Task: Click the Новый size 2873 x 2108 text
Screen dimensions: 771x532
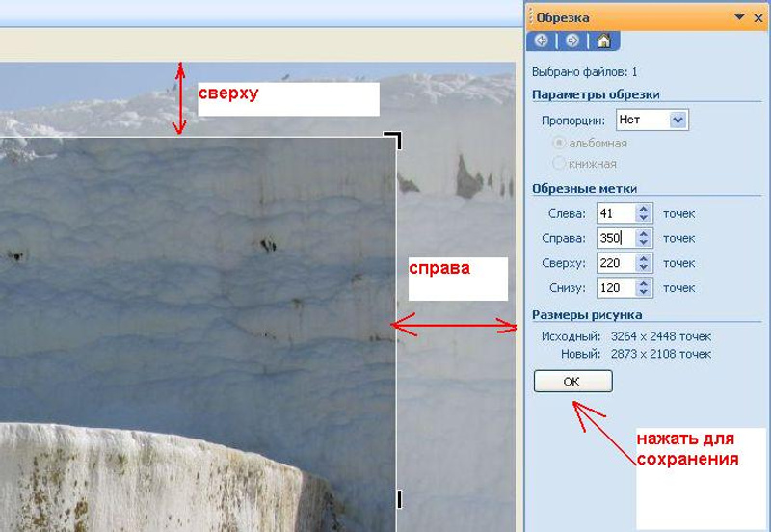Action: tap(661, 354)
